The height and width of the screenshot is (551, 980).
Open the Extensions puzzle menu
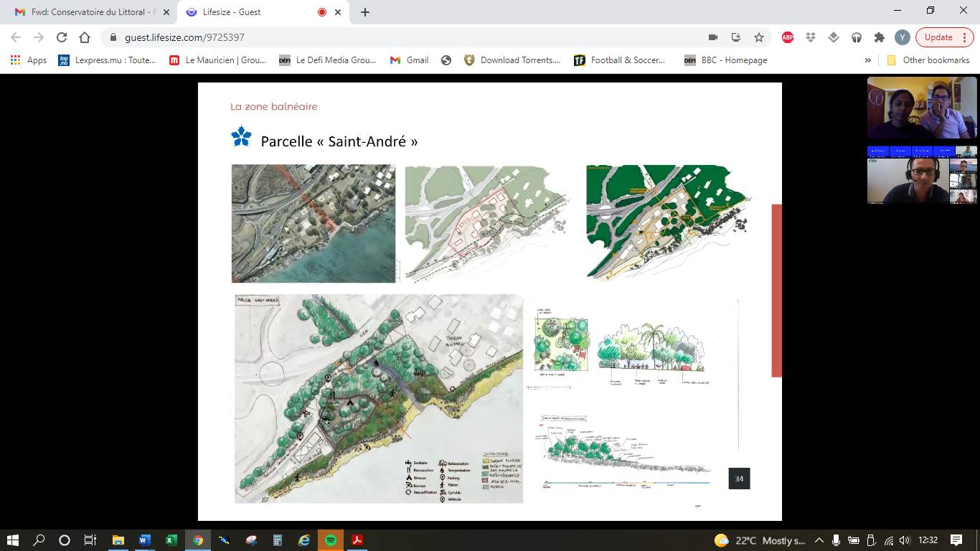(x=879, y=37)
